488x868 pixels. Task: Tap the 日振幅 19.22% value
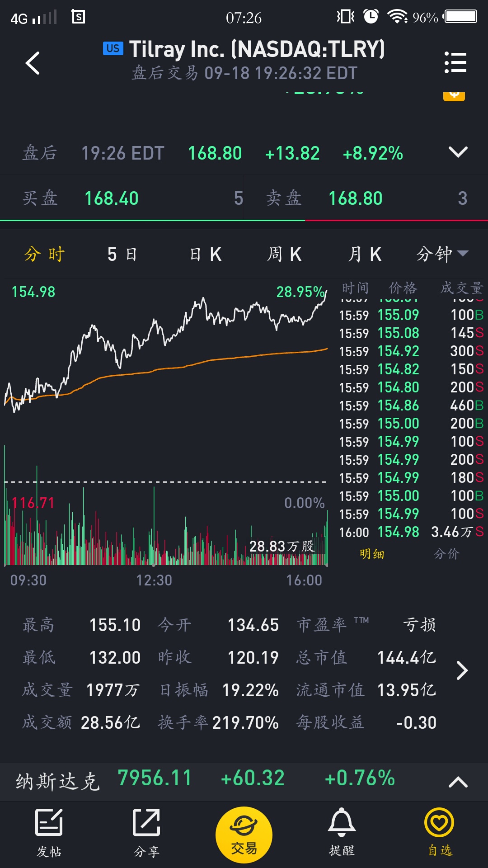(250, 690)
